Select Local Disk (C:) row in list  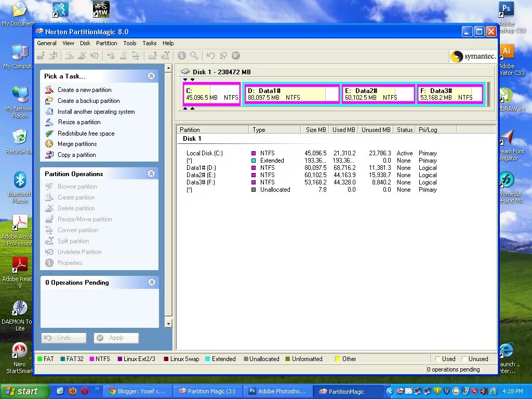point(311,153)
